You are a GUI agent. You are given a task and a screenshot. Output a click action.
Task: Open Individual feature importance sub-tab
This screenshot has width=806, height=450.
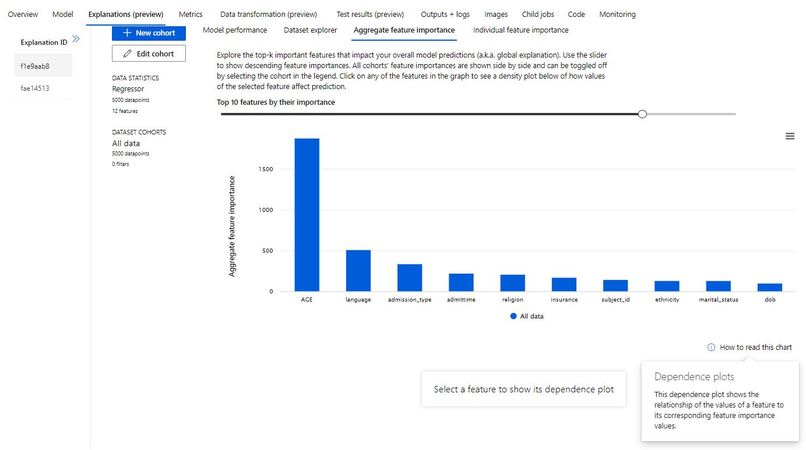(x=521, y=30)
